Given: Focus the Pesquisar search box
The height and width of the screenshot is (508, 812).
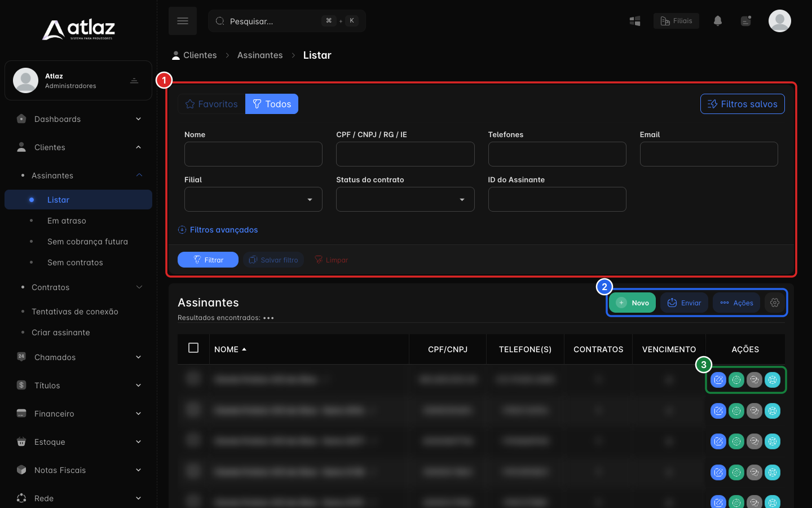Looking at the screenshot, I should pyautogui.click(x=287, y=21).
